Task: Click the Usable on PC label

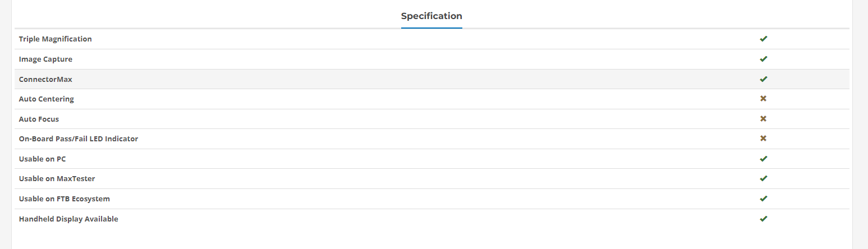Action: click(x=42, y=159)
